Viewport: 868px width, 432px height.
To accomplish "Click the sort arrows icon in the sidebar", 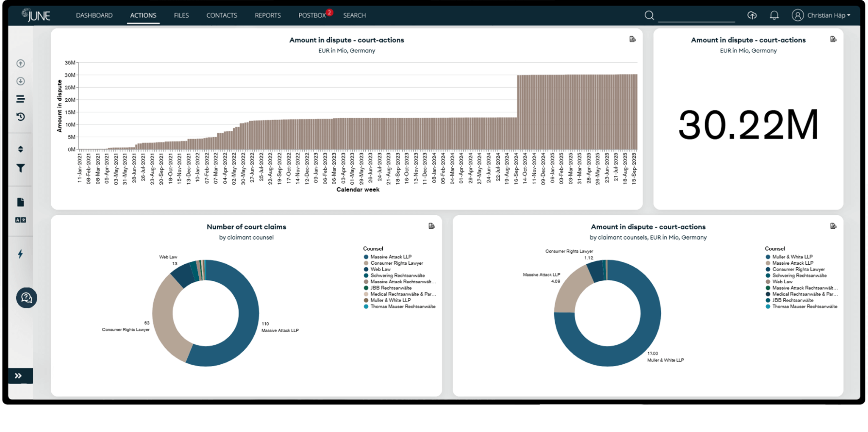I will click(20, 149).
